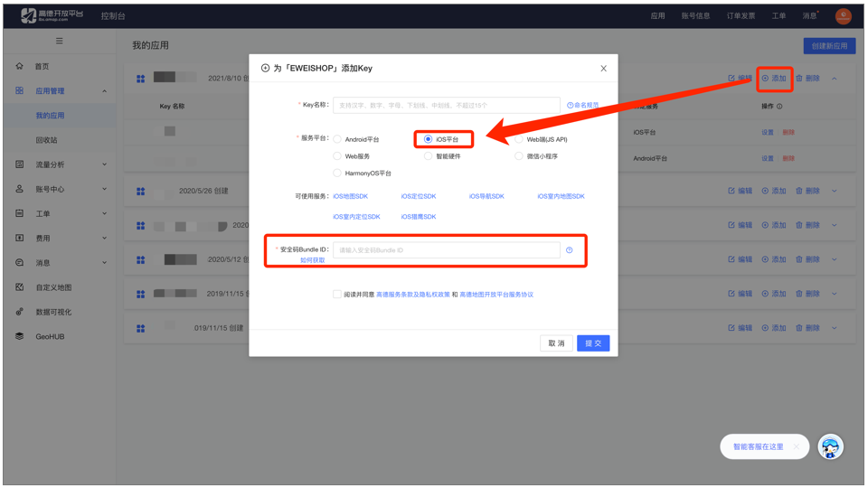Image resolution: width=868 pixels, height=488 pixels.
Task: Open 账号信息 in the top navigation
Action: click(696, 15)
